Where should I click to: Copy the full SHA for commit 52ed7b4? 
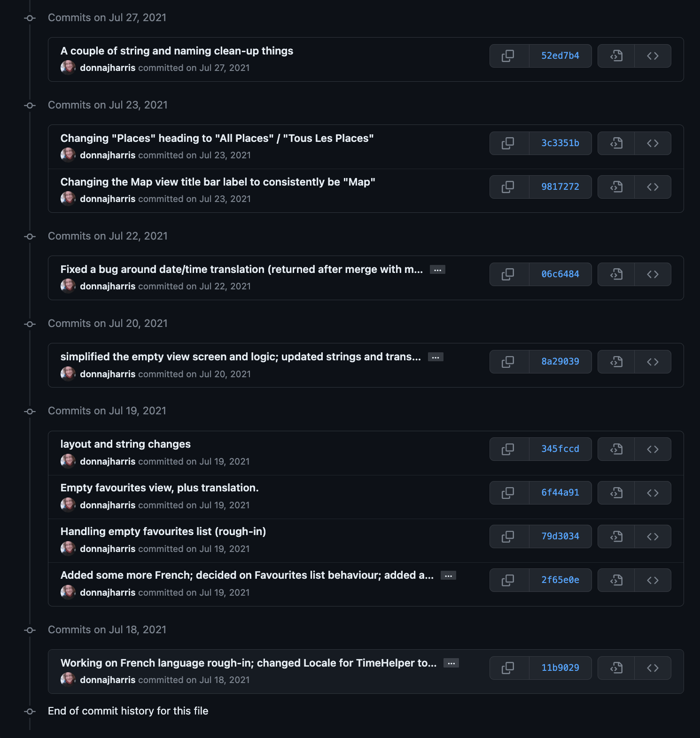pyautogui.click(x=509, y=55)
